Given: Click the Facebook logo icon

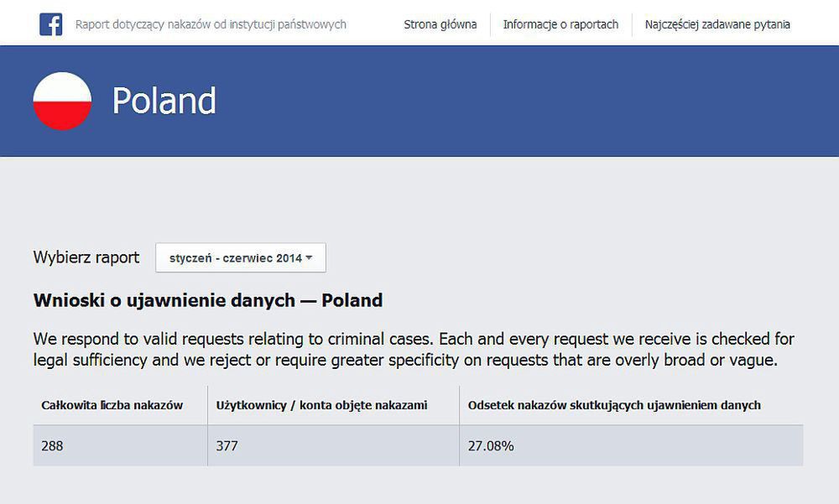Looking at the screenshot, I should coord(51,24).
